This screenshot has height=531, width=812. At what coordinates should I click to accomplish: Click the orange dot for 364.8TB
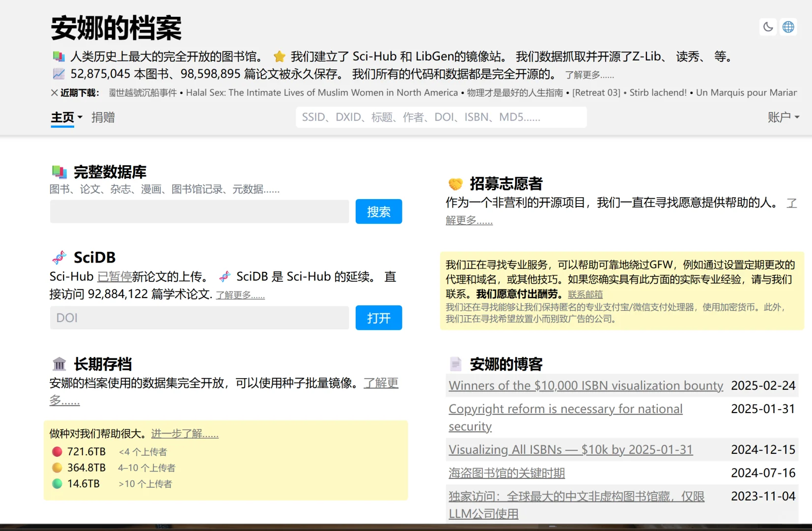pyautogui.click(x=57, y=468)
